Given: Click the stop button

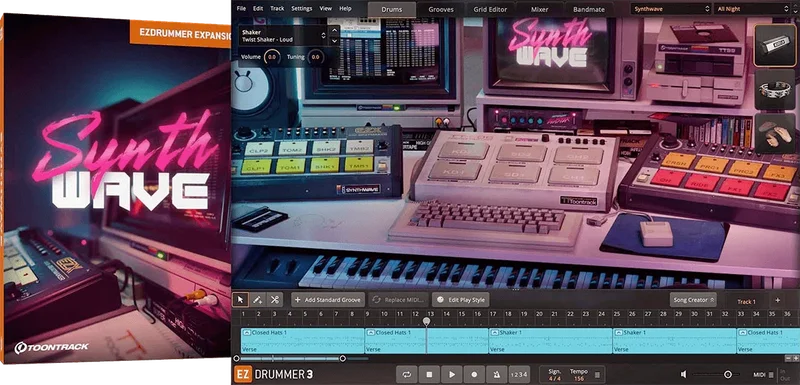Looking at the screenshot, I should [x=429, y=374].
